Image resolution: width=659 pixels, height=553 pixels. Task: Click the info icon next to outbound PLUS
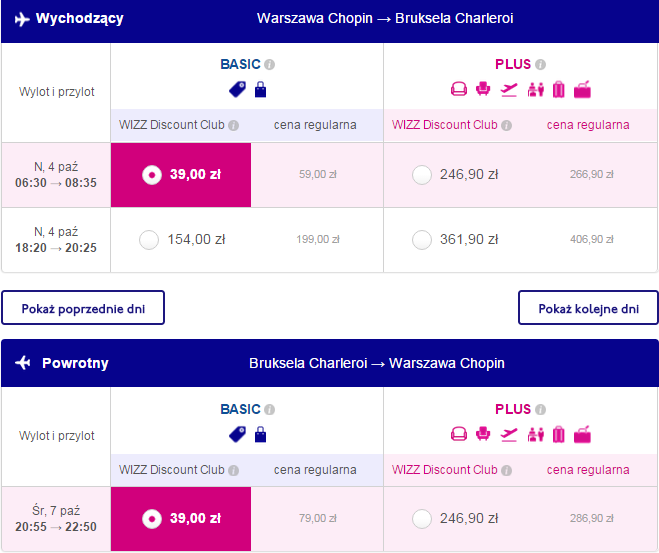coord(540,65)
